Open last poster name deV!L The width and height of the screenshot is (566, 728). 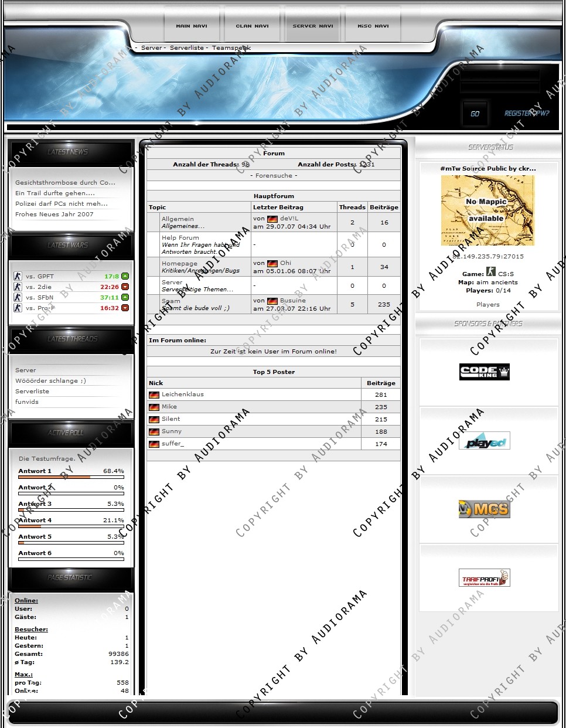(x=289, y=219)
